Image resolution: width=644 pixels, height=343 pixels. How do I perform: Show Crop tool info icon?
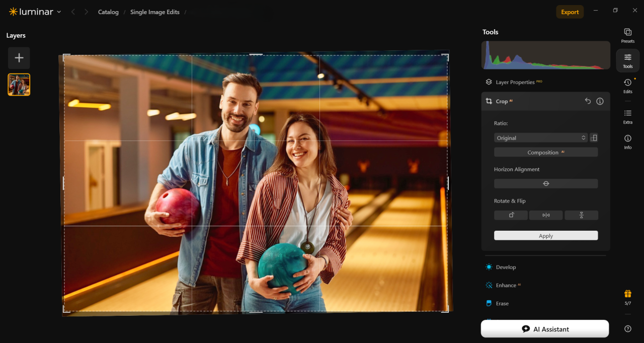(600, 101)
